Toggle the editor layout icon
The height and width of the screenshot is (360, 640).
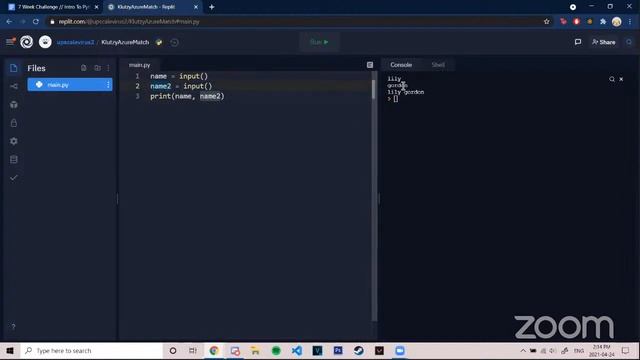pos(369,65)
